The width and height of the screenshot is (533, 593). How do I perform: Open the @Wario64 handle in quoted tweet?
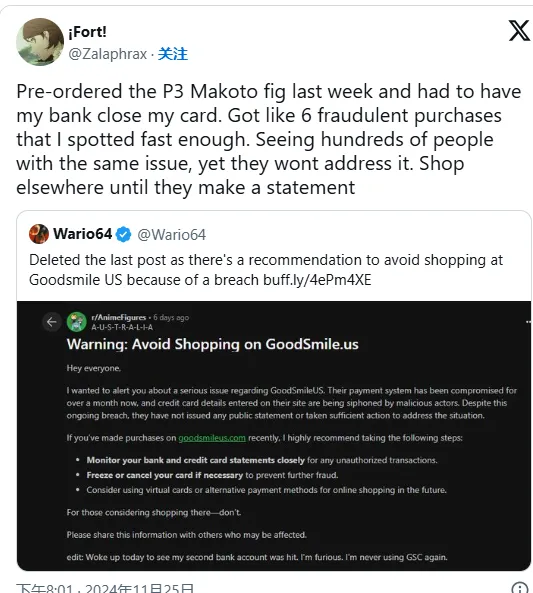(172, 235)
